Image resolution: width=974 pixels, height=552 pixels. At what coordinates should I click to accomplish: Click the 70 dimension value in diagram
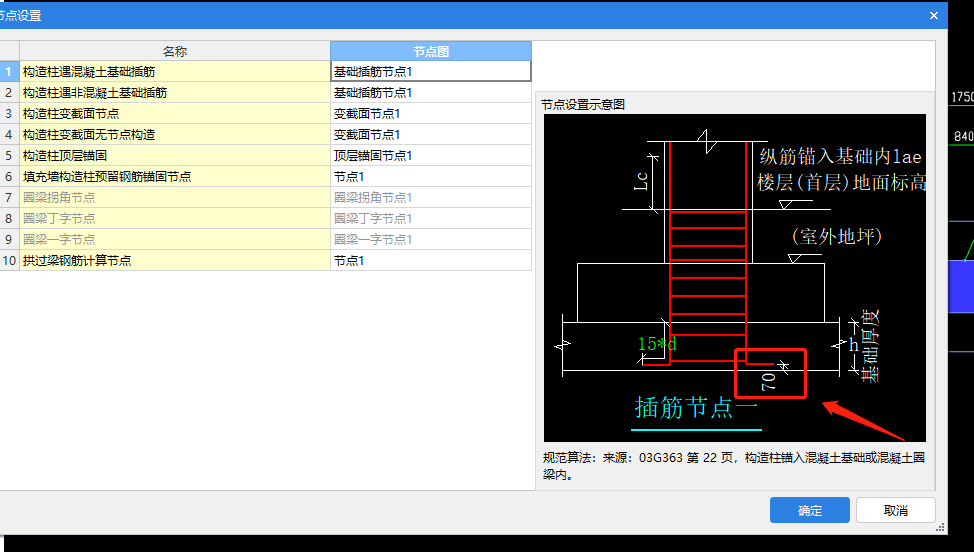(768, 381)
